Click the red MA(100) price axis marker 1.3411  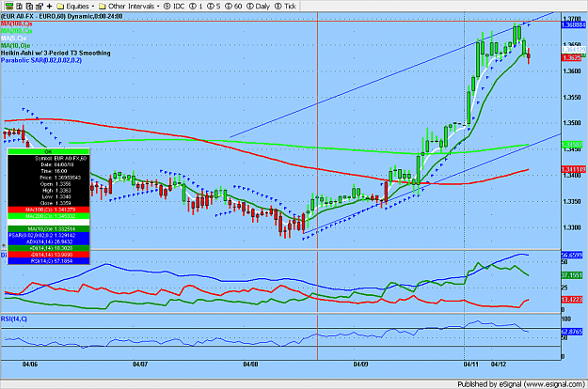[573, 170]
